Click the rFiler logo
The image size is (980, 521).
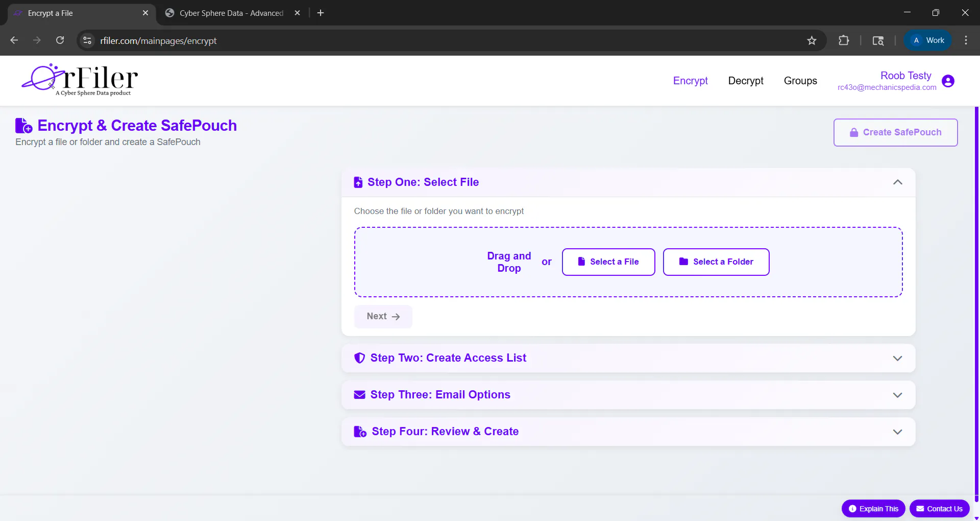click(x=79, y=80)
